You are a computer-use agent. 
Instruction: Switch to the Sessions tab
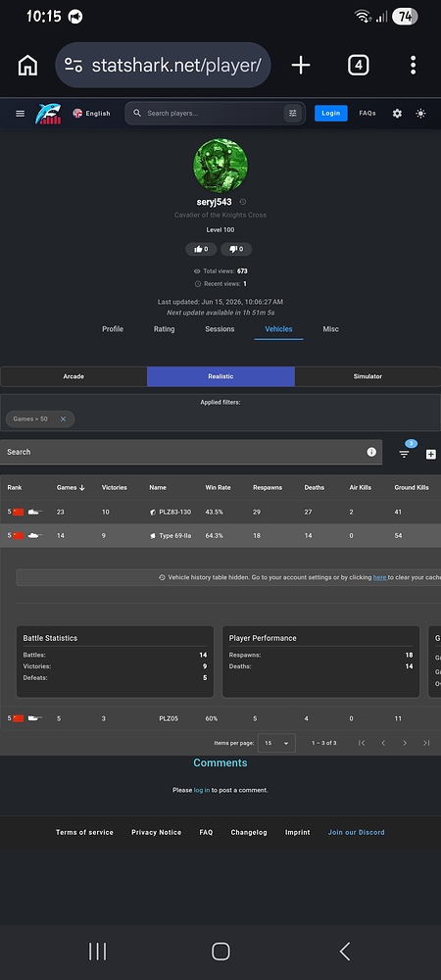click(x=220, y=329)
